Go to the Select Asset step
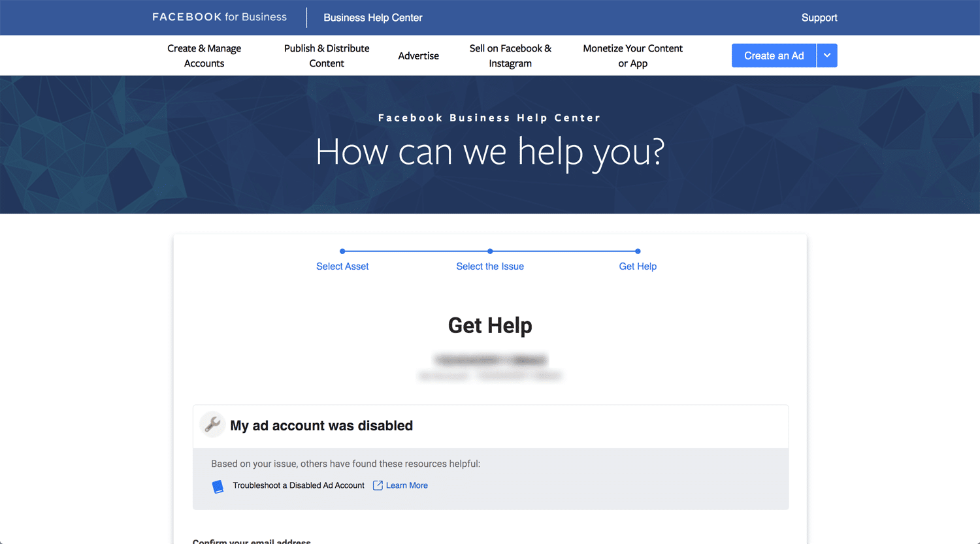This screenshot has width=980, height=544. (x=342, y=266)
